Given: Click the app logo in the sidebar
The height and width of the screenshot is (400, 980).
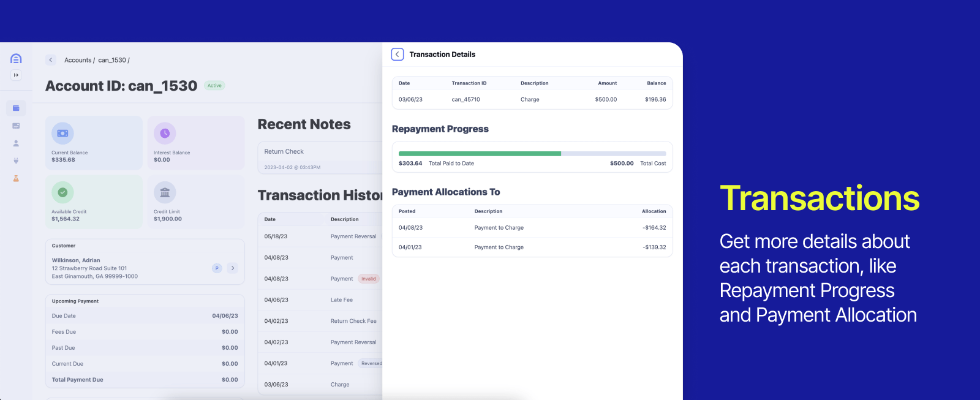Looking at the screenshot, I should (x=16, y=59).
